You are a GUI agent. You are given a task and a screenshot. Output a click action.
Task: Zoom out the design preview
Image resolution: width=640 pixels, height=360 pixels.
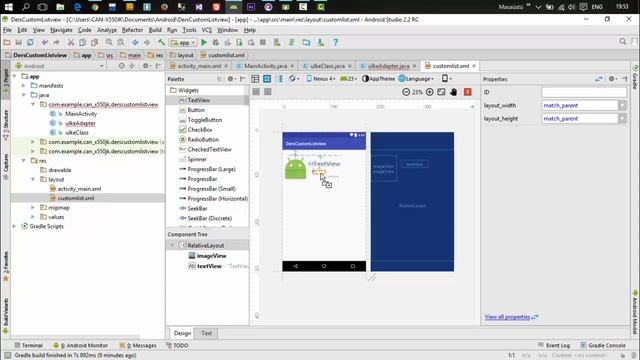click(x=406, y=92)
